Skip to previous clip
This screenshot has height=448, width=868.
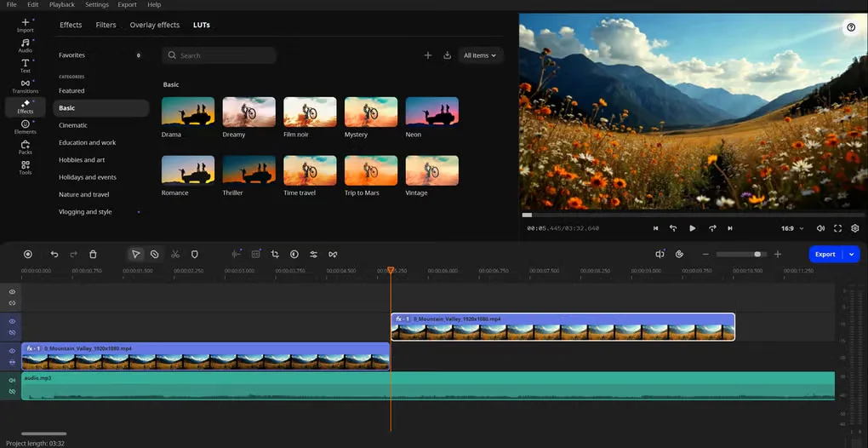point(655,228)
